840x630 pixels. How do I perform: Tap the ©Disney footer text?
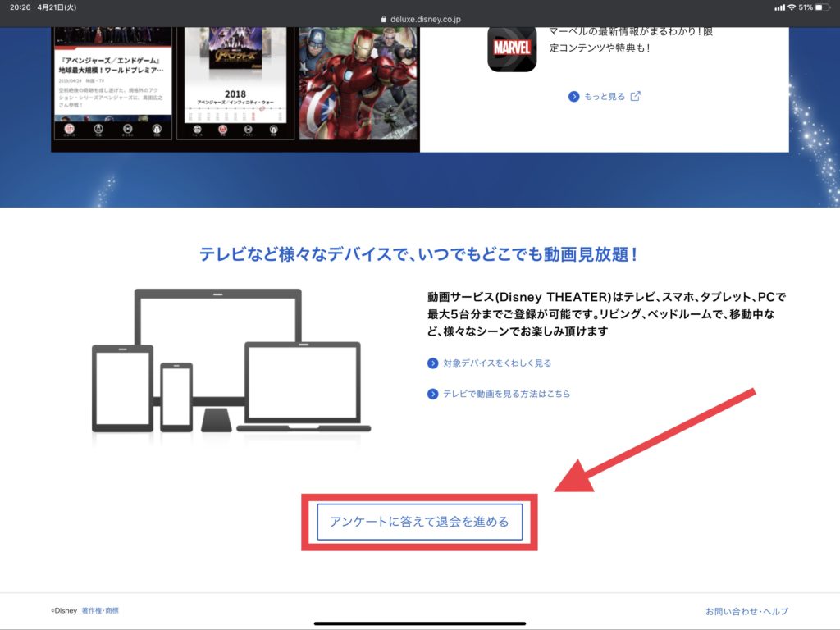64,610
